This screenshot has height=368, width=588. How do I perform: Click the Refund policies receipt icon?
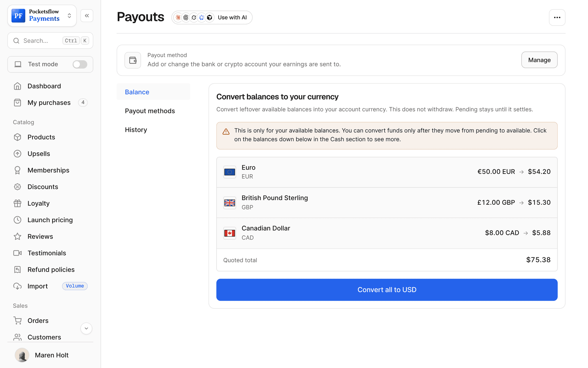pyautogui.click(x=18, y=269)
